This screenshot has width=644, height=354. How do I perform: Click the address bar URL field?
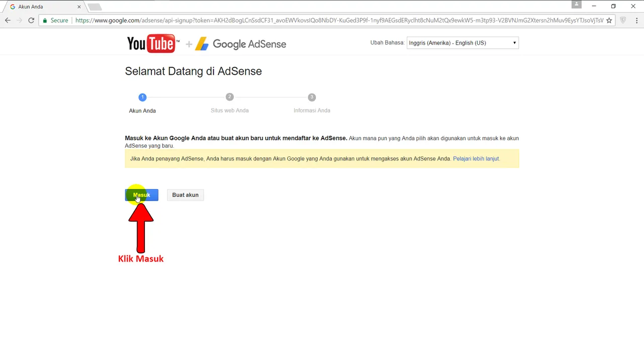[339, 21]
